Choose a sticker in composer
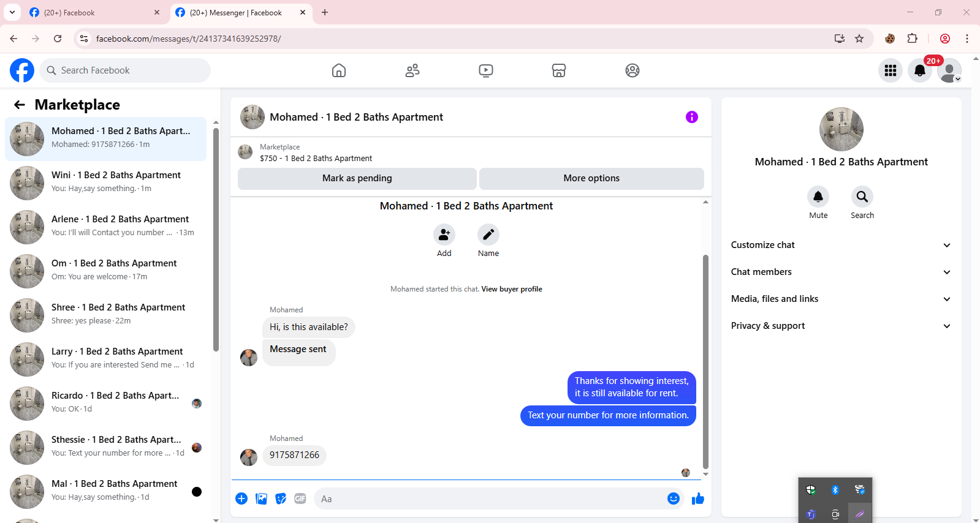This screenshot has width=980, height=523. 281,499
